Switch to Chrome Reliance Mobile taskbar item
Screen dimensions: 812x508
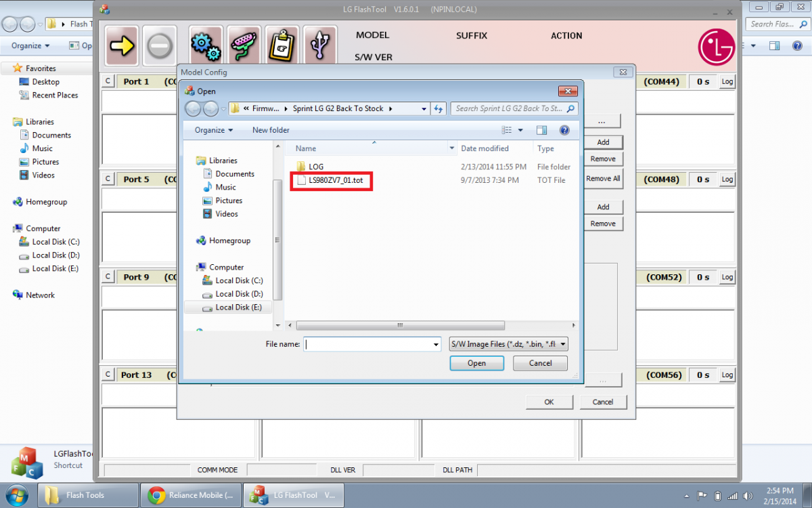[x=191, y=495]
